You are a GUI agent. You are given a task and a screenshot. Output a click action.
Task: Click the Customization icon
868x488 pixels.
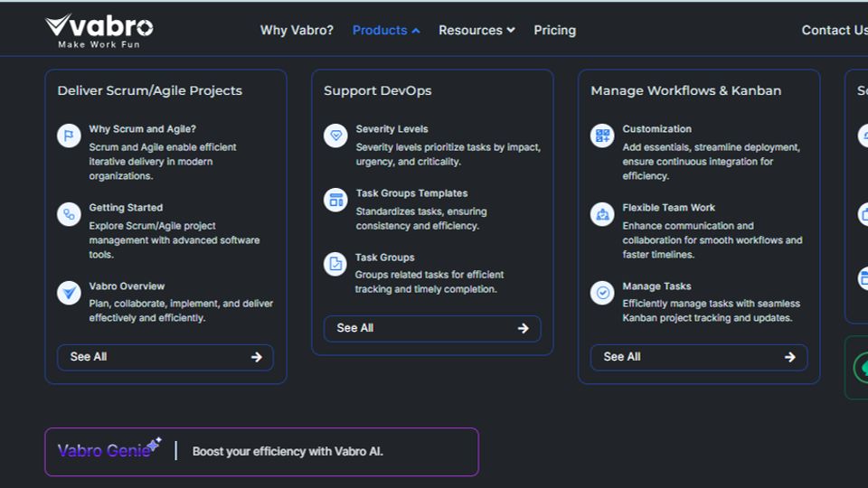(602, 136)
